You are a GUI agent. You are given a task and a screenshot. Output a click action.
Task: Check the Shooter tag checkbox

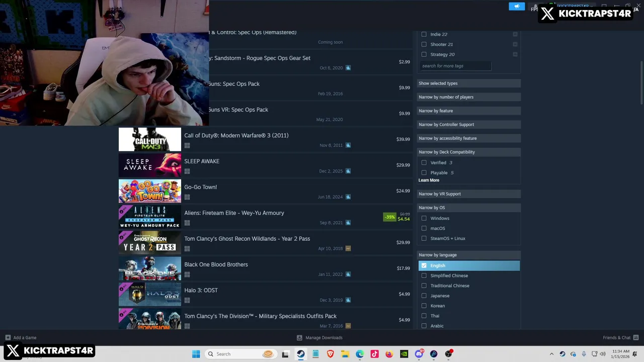coord(424,44)
